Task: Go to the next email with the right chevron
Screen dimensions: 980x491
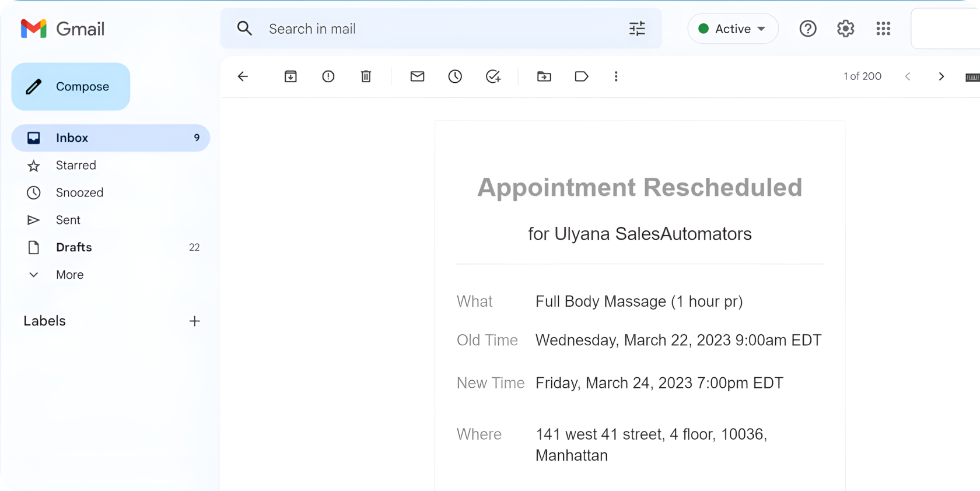Action: pyautogui.click(x=941, y=76)
